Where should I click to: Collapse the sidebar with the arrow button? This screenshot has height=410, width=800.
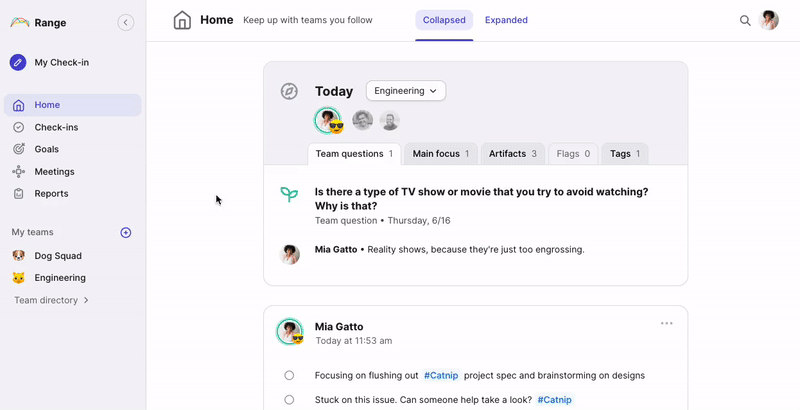(x=126, y=22)
